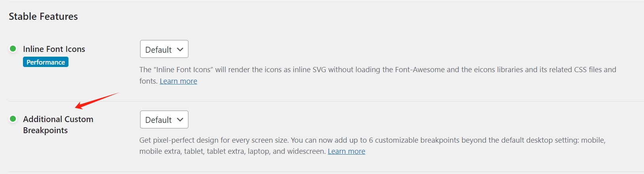Viewport: 644px width, 174px height.
Task: Click the Additional Custom Breakpoints feature label
Action: [58, 125]
